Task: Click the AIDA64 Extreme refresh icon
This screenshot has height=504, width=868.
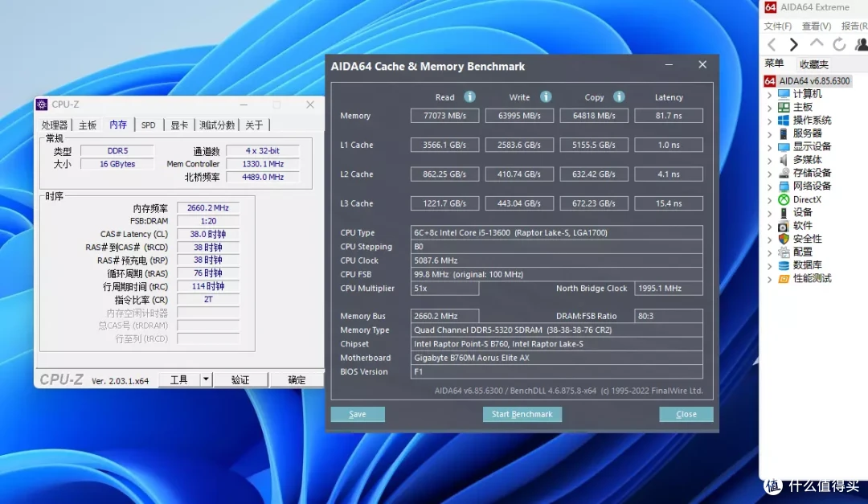Action: 839,44
